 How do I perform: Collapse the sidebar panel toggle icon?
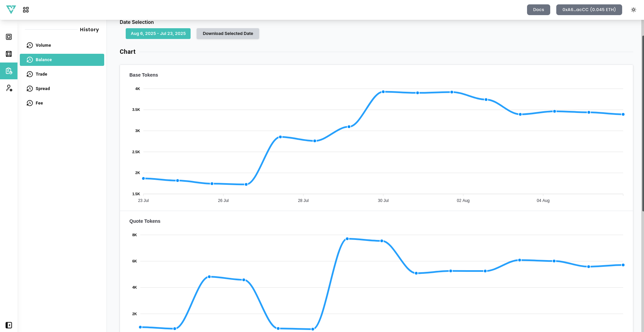9,325
